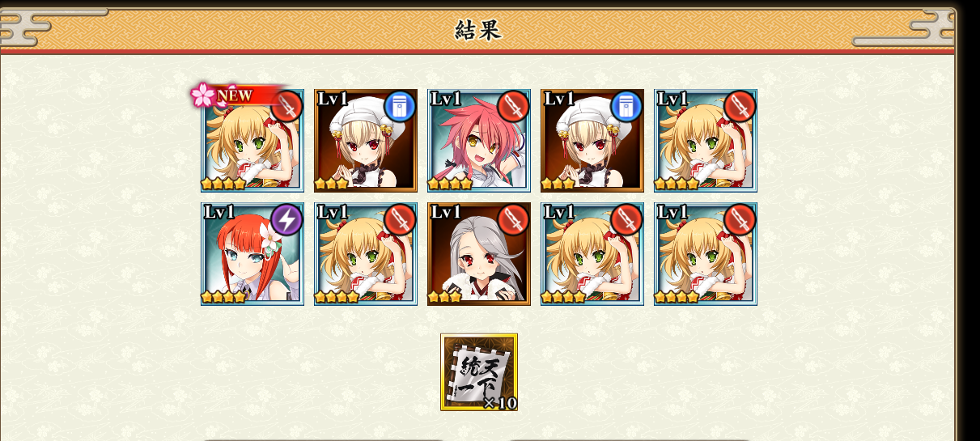The image size is (980, 441).
Task: Click the ×10 quantity on banner item
Action: (499, 402)
